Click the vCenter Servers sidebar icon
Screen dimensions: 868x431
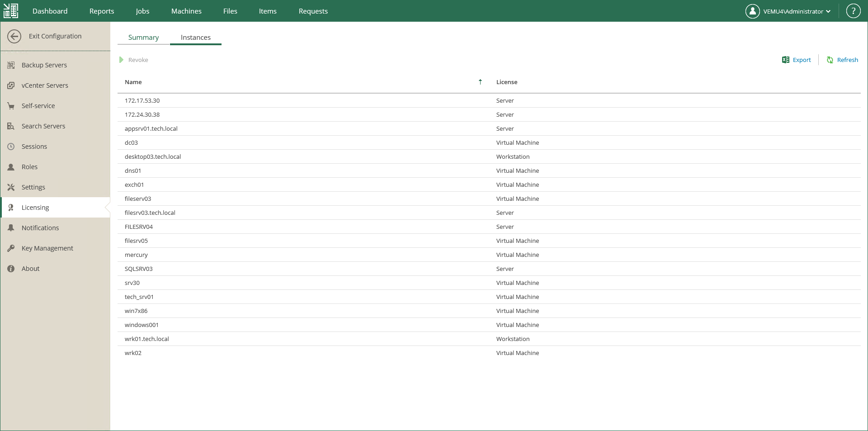click(x=11, y=85)
